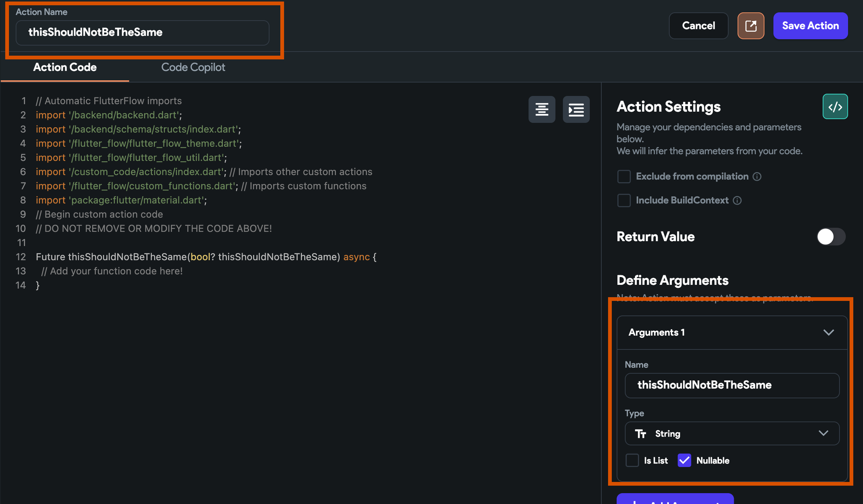
Task: Collapse the Arguments 1 section
Action: 828,333
